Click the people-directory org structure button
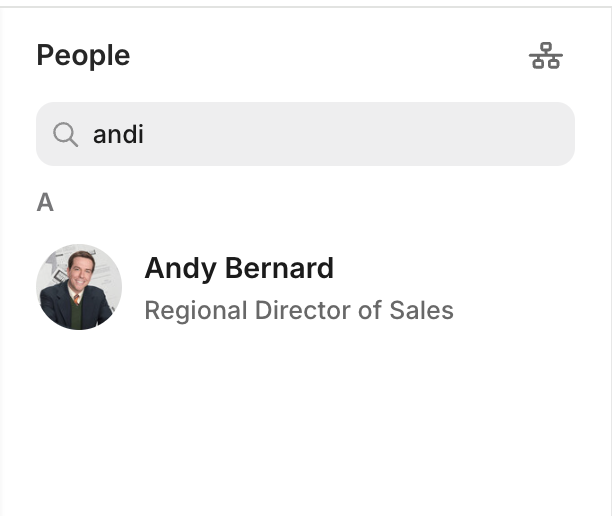 click(545, 56)
